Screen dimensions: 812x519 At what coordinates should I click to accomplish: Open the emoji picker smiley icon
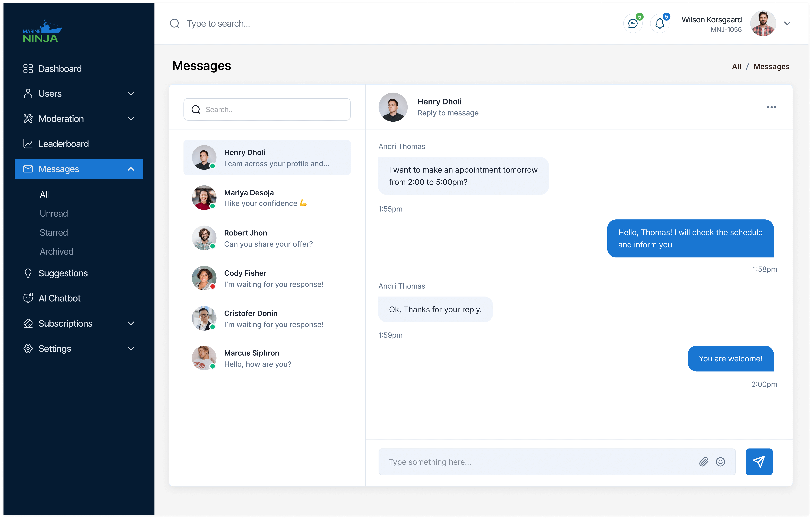tap(720, 462)
